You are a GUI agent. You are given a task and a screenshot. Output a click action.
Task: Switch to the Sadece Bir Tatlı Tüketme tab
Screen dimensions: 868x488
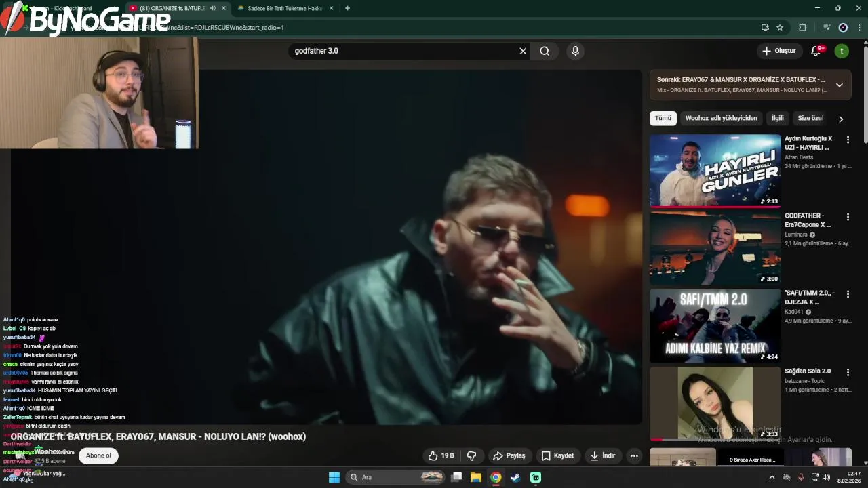(x=285, y=8)
